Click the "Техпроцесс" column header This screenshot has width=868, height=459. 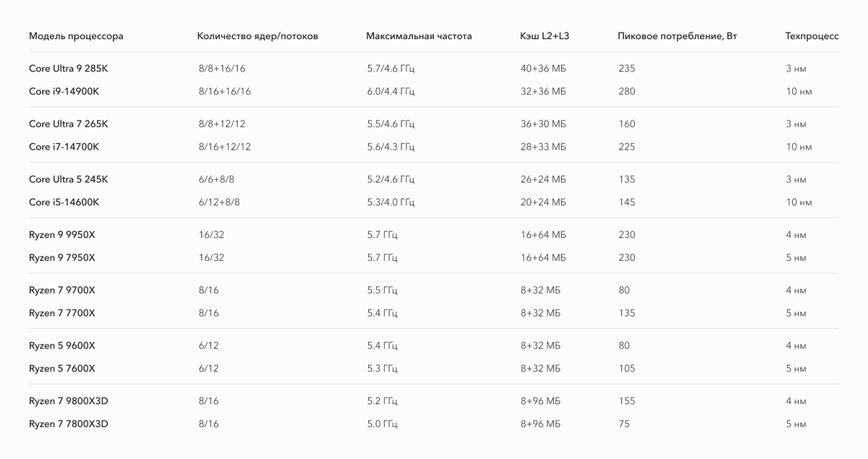(812, 36)
